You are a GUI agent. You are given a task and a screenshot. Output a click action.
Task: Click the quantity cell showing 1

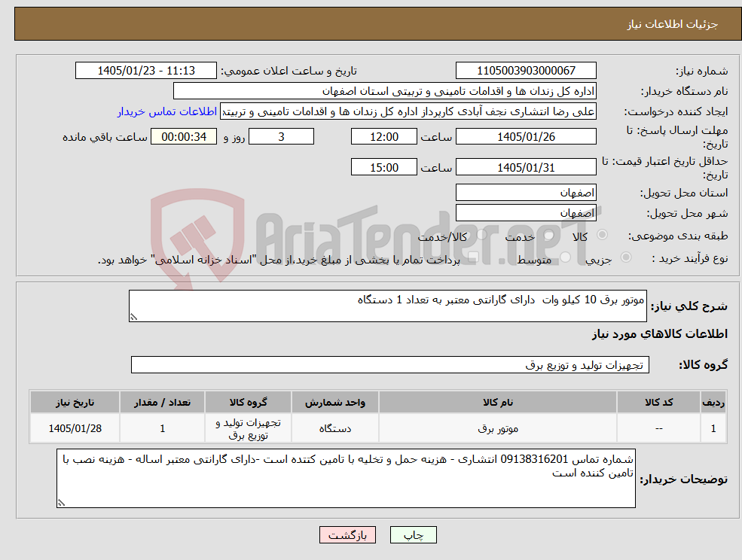[x=162, y=428]
